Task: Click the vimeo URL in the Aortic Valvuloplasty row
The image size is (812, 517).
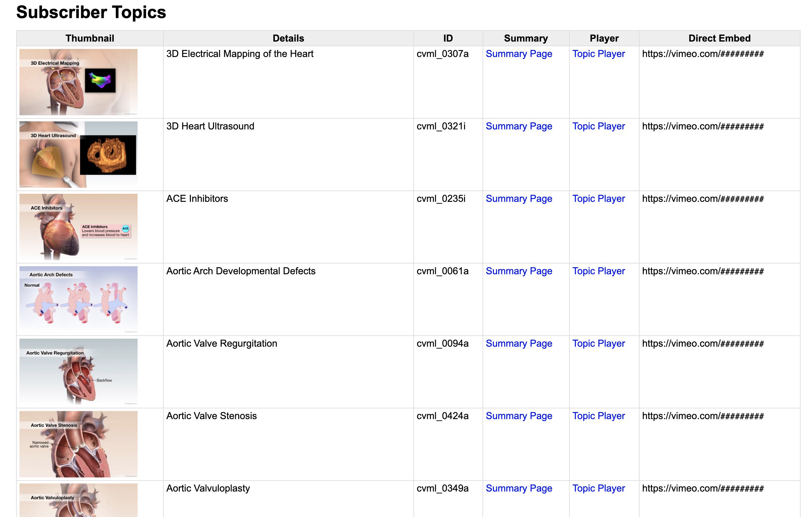Action: pyautogui.click(x=703, y=489)
